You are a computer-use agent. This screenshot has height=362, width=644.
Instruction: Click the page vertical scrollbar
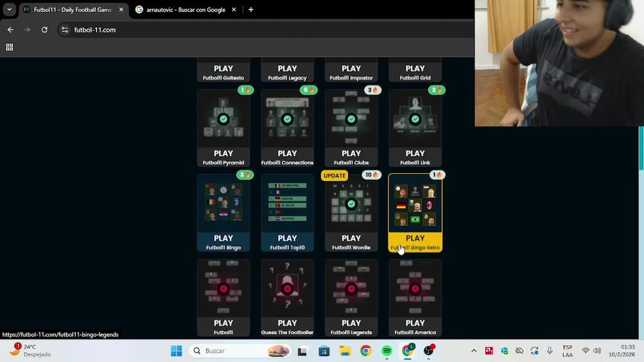[640, 148]
